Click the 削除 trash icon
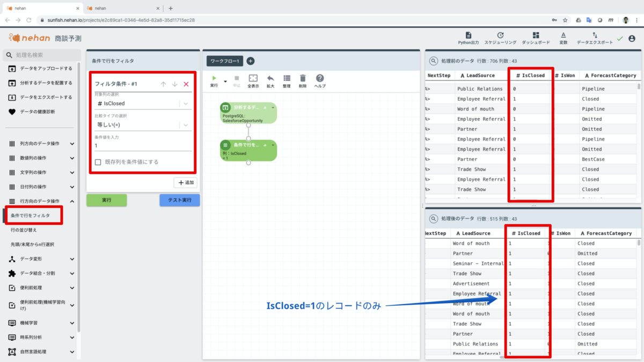 pos(303,78)
